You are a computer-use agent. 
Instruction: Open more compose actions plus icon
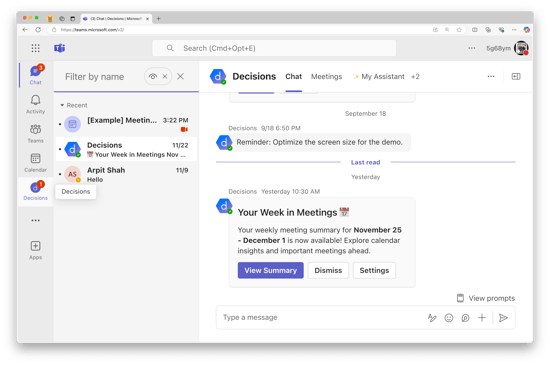tap(482, 318)
